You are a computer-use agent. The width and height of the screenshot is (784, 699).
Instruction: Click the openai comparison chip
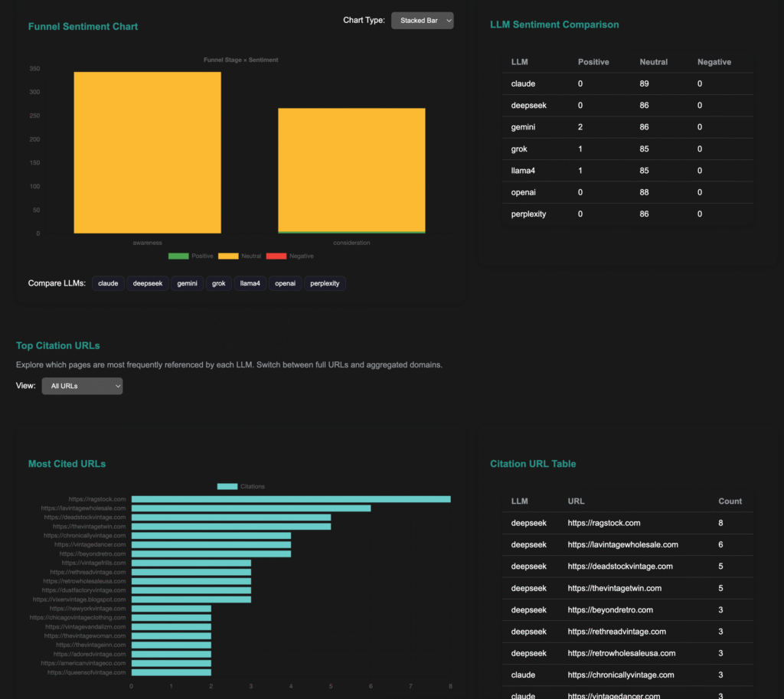click(x=285, y=283)
